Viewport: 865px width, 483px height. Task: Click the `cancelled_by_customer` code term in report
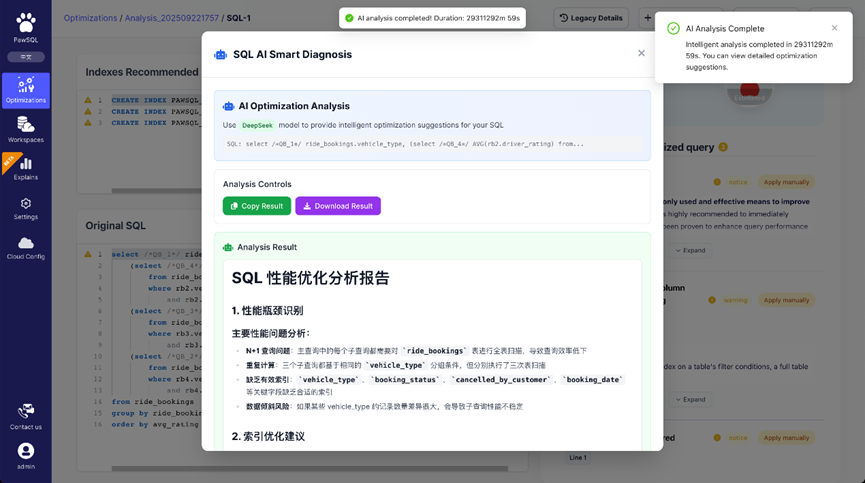coord(502,379)
